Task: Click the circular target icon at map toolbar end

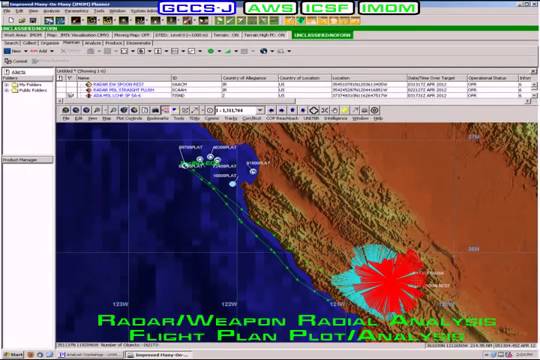Action: (375, 110)
